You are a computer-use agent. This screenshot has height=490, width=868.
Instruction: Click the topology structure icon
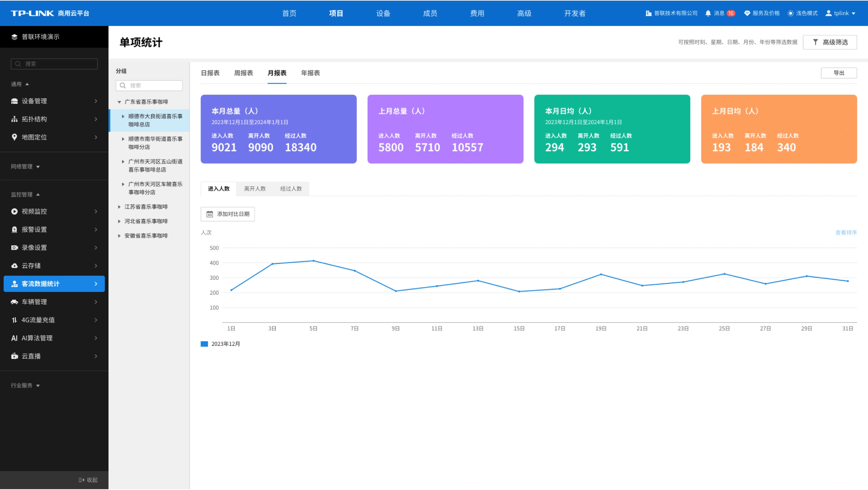tap(14, 119)
